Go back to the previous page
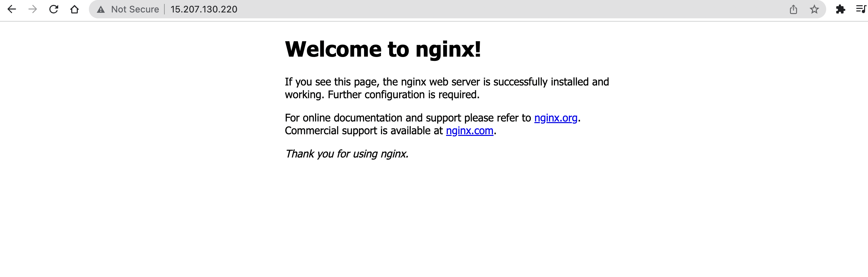This screenshot has height=277, width=868. [12, 9]
